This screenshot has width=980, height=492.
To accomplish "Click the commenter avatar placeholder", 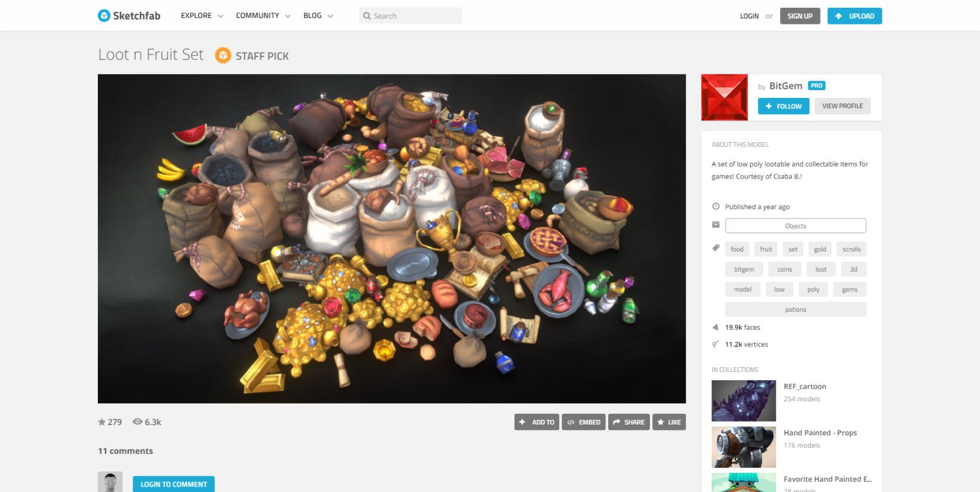I will [x=110, y=482].
